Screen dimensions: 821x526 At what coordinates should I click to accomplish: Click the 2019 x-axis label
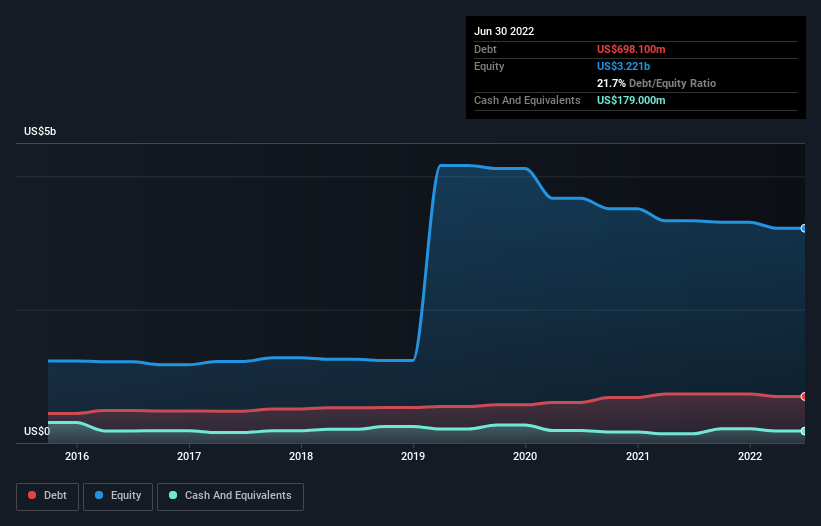pyautogui.click(x=413, y=456)
